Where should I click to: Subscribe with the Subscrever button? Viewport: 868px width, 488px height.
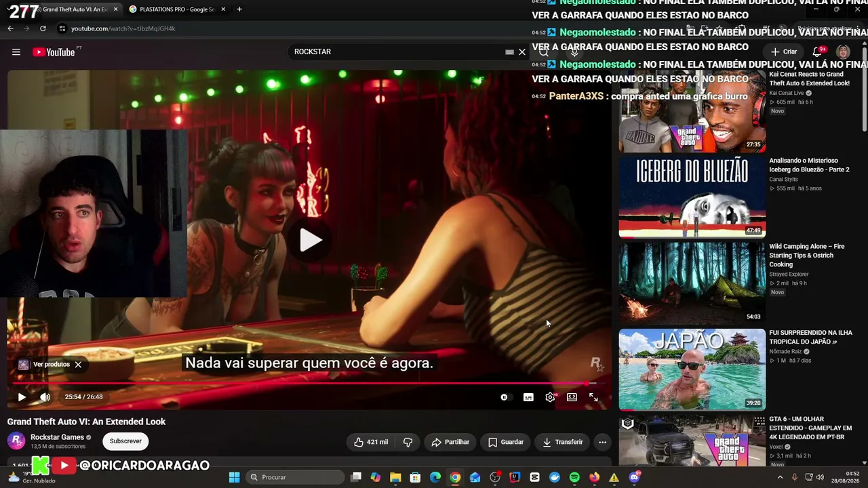(125, 441)
